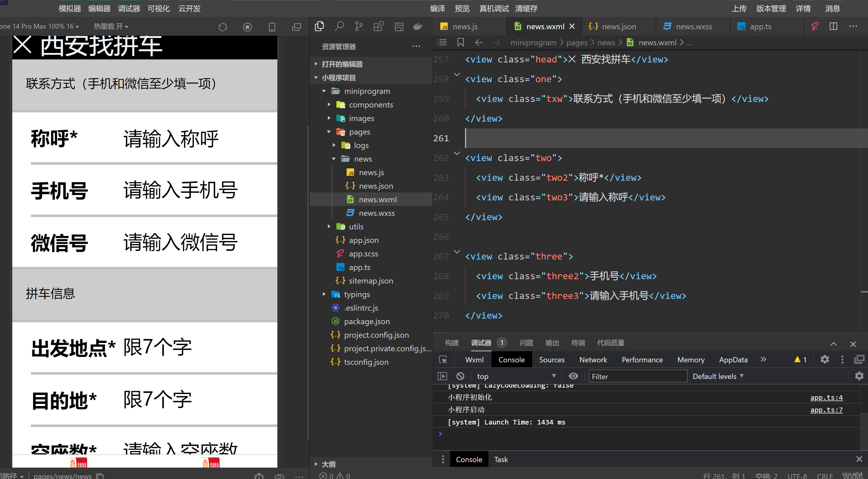The width and height of the screenshot is (868, 479).
Task: Switch to the news.wxss editor tab
Action: tap(694, 26)
